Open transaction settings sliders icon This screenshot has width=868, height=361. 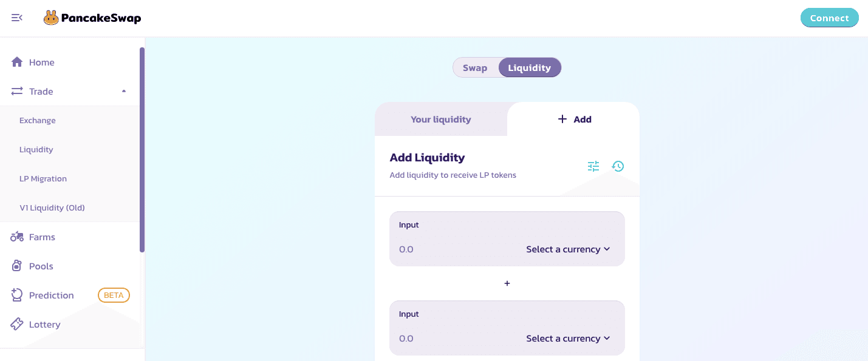coord(593,166)
